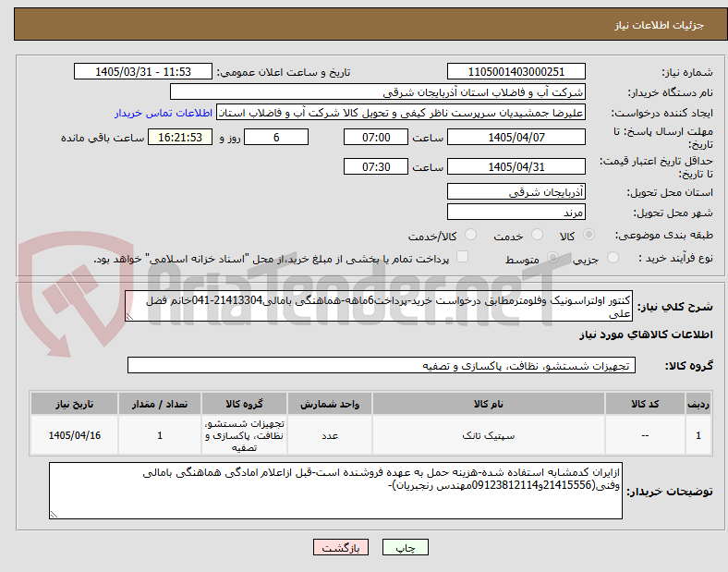Click the واحد شمارش column header
The height and width of the screenshot is (572, 728).
(330, 404)
